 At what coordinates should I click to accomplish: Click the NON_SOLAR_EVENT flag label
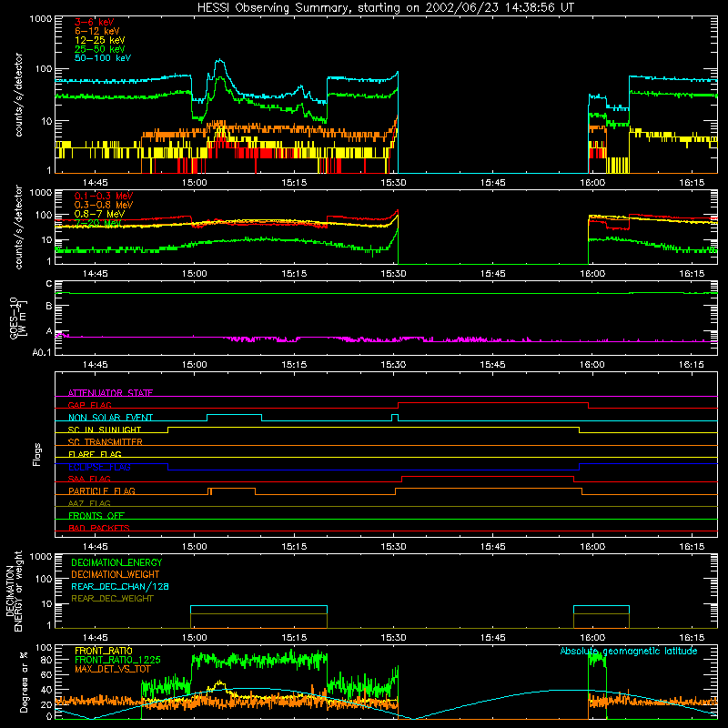(x=110, y=418)
